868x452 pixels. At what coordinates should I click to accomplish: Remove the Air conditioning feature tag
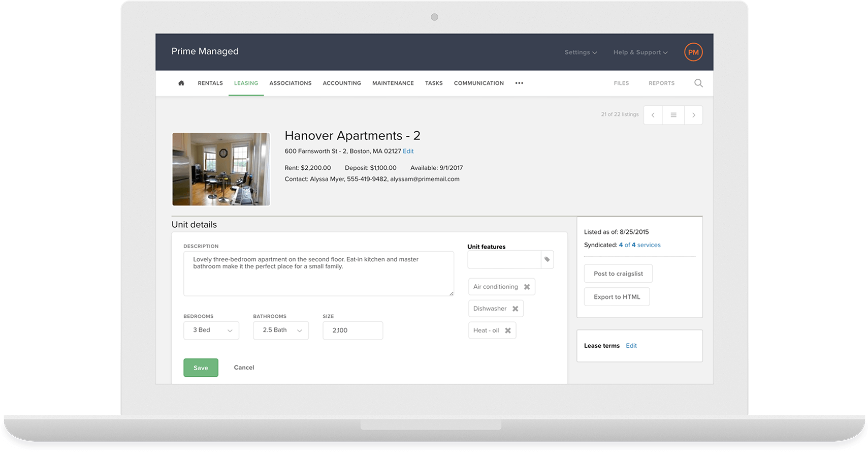[527, 287]
